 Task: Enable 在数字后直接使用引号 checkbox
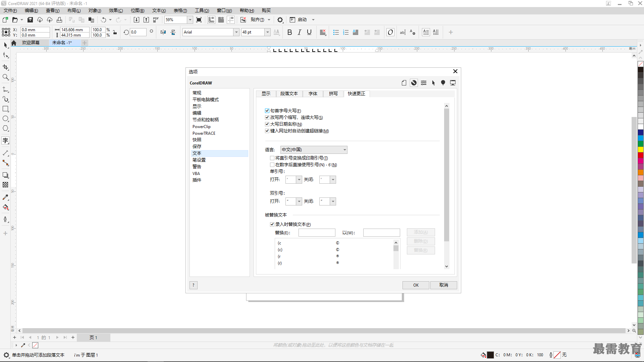[x=272, y=165]
